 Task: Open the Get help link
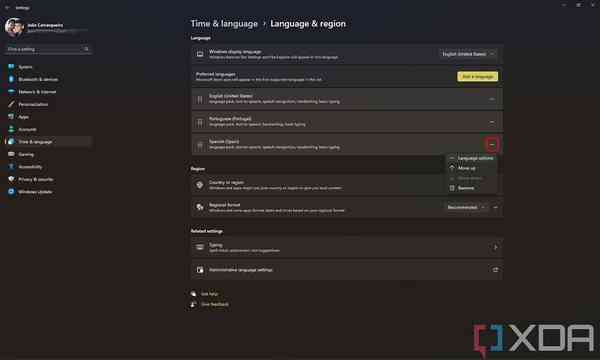click(x=209, y=294)
